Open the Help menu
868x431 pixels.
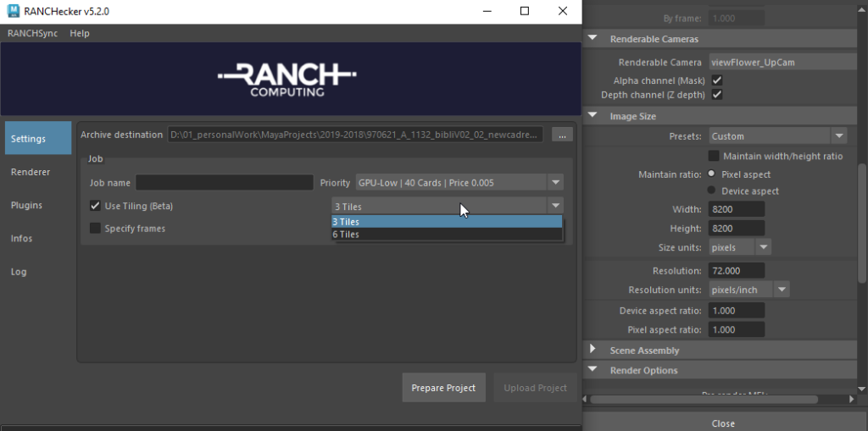(x=79, y=33)
